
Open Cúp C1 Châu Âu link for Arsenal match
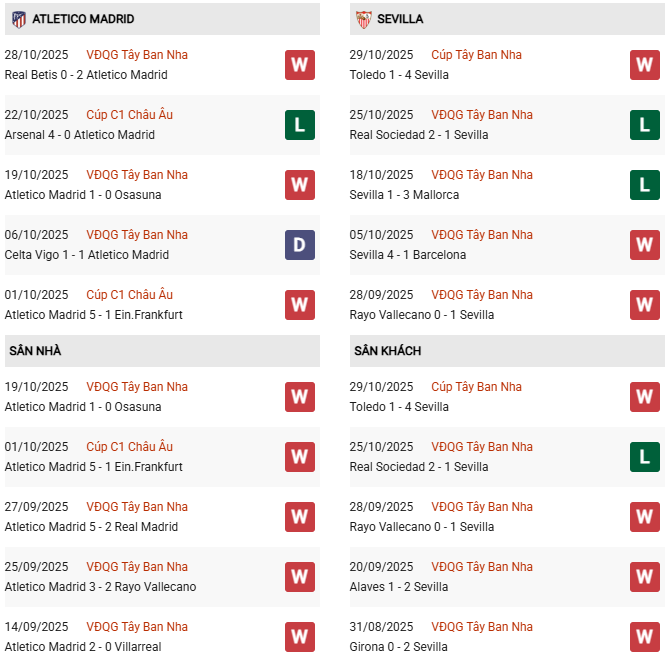129,115
